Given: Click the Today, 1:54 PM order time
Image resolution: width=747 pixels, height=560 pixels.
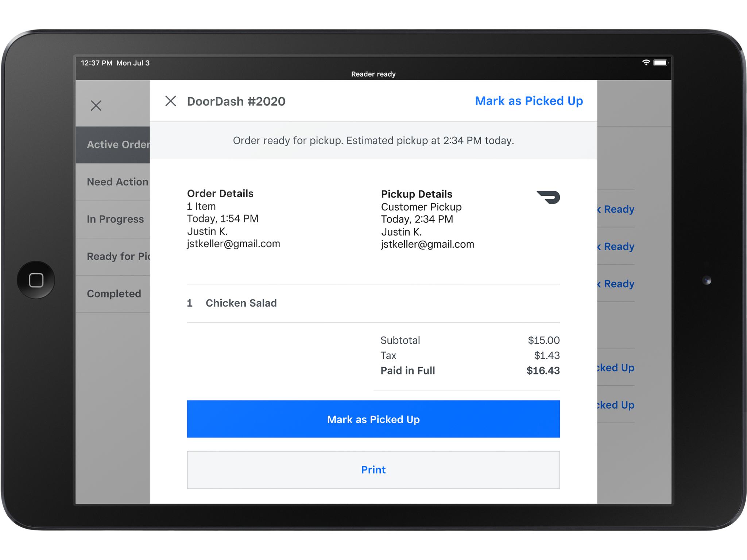Looking at the screenshot, I should click(x=222, y=219).
